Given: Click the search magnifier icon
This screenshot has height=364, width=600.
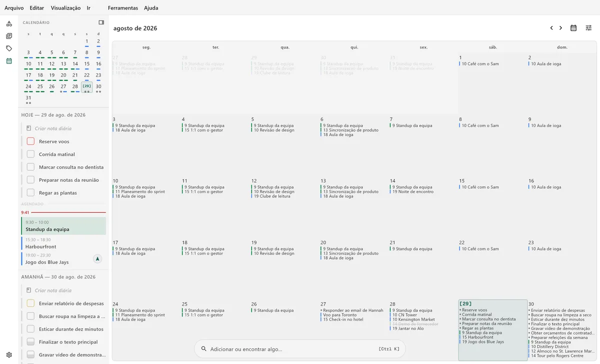Looking at the screenshot, I should 203,349.
